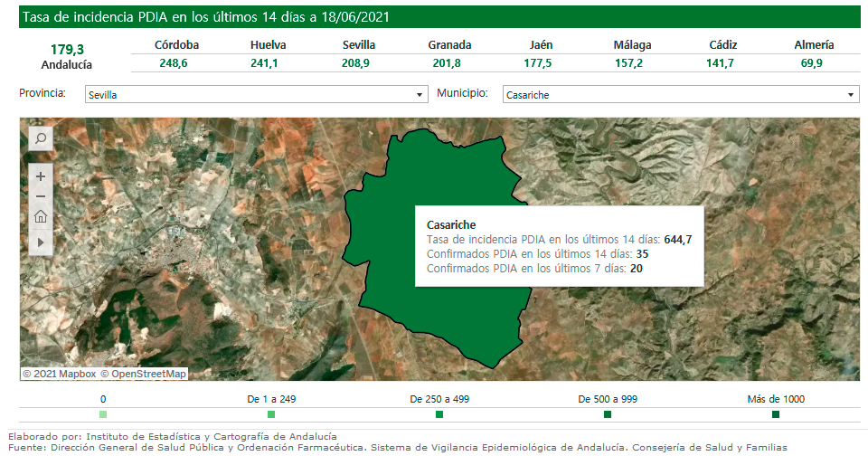Select the 'De 1 a 249' legend swatch
Image resolution: width=868 pixels, height=456 pixels.
pos(271,414)
